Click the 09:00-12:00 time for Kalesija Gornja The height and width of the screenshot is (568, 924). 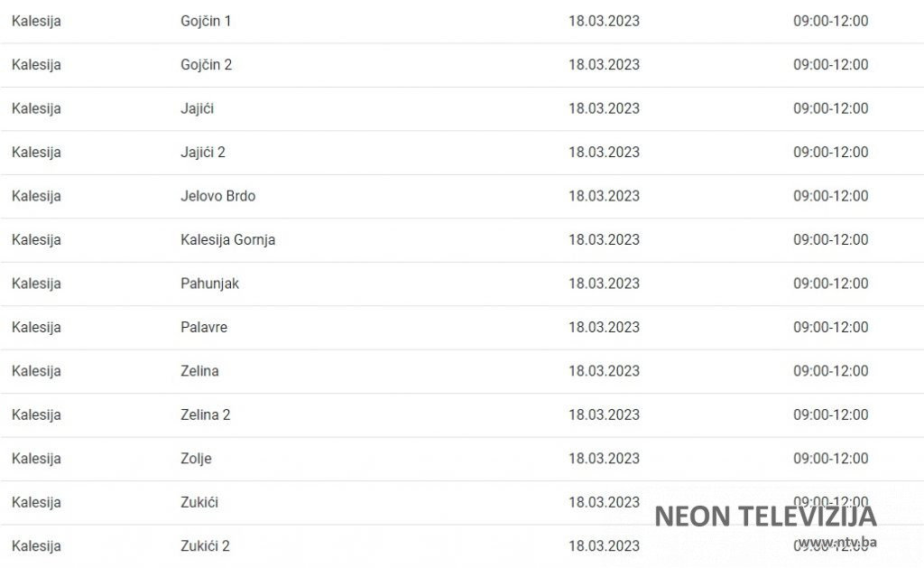[830, 240]
